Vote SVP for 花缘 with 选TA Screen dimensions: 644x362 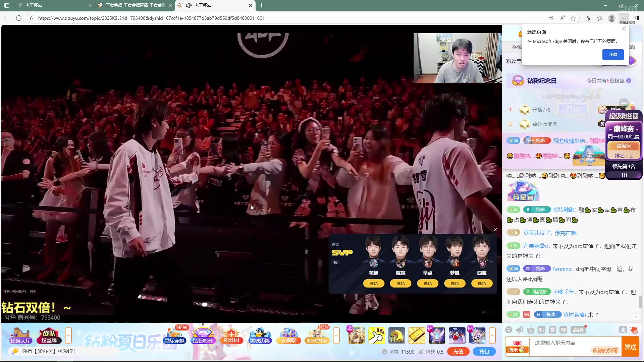click(x=373, y=284)
